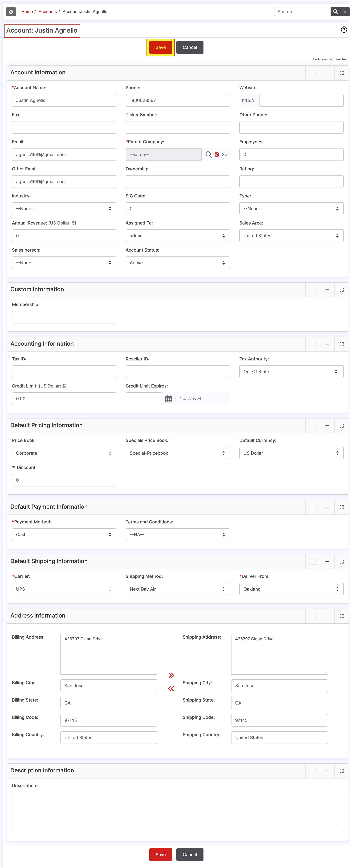Collapse the Address Information panel
350x868 pixels.
[327, 616]
